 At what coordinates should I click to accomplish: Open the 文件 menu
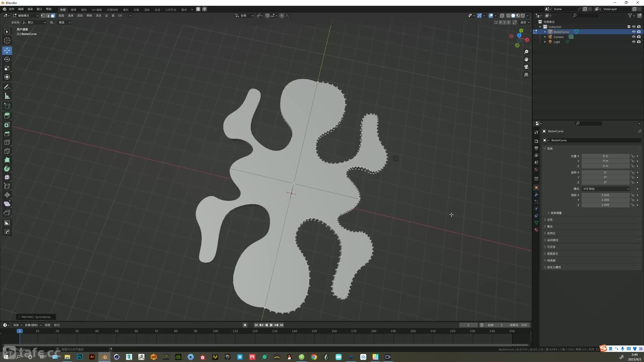click(12, 9)
